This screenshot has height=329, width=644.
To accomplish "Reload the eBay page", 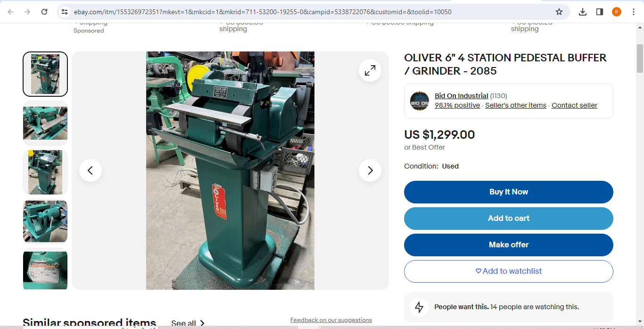I will [44, 12].
